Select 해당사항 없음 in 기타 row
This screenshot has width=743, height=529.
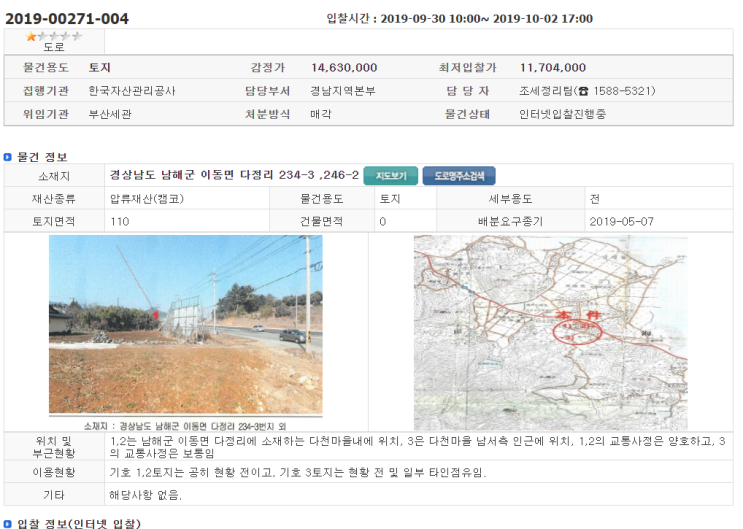(x=145, y=495)
